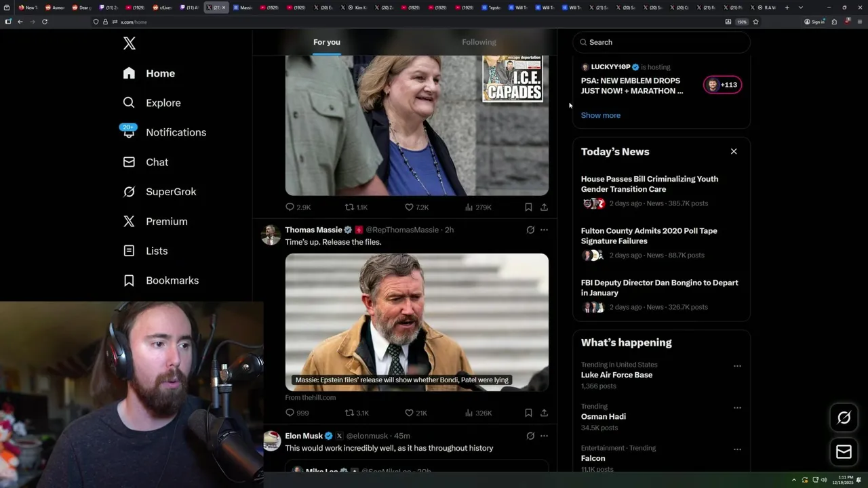Open Chat in the sidebar
The image size is (868, 488).
pyautogui.click(x=146, y=162)
